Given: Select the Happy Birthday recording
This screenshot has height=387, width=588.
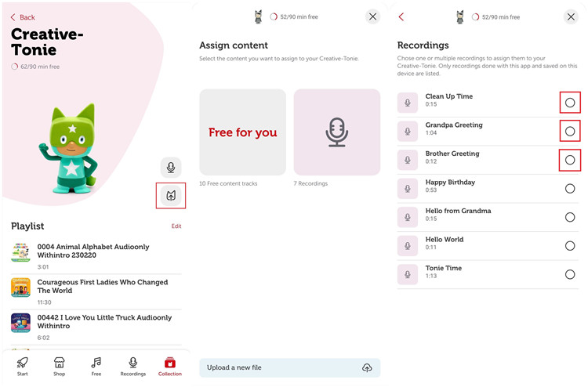Looking at the screenshot, I should [570, 189].
